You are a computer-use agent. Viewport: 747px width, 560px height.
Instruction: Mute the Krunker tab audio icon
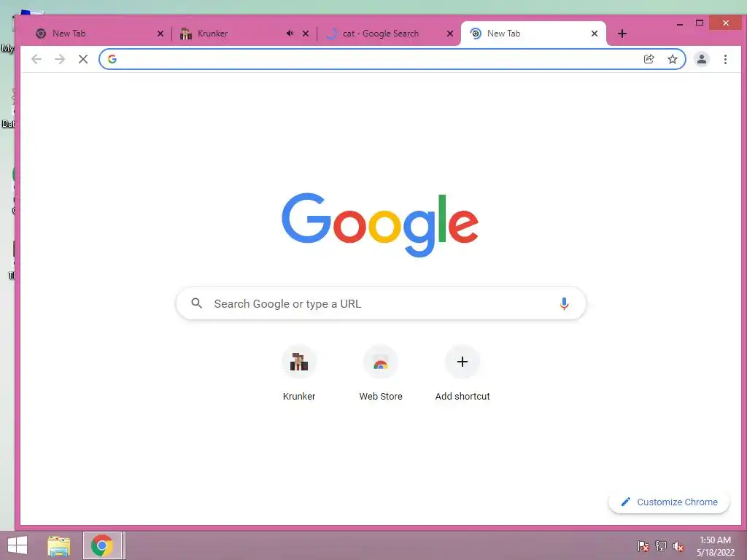(290, 34)
